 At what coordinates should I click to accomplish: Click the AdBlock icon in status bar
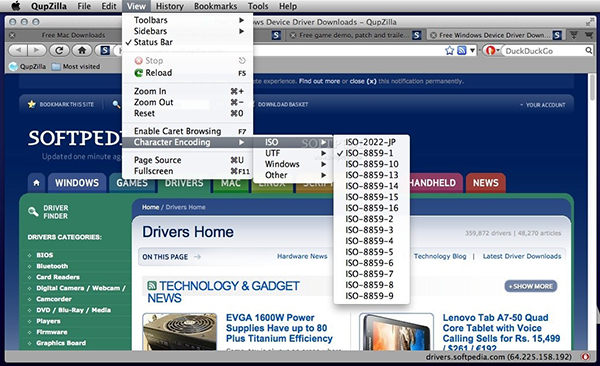pyautogui.click(x=585, y=357)
